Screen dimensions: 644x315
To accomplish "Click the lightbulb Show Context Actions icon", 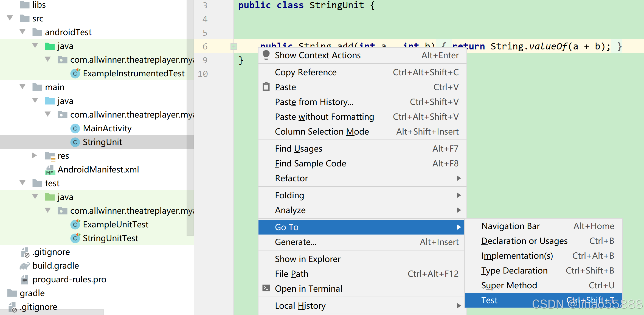I will tap(266, 55).
